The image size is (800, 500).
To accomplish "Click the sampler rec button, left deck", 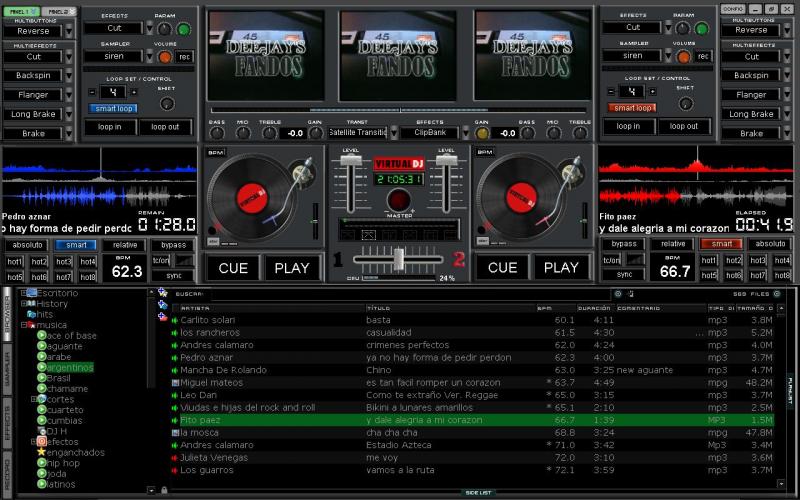I will point(185,57).
